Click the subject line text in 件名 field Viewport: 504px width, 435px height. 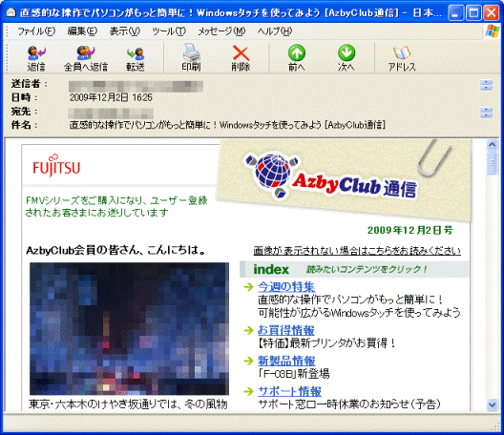227,124
